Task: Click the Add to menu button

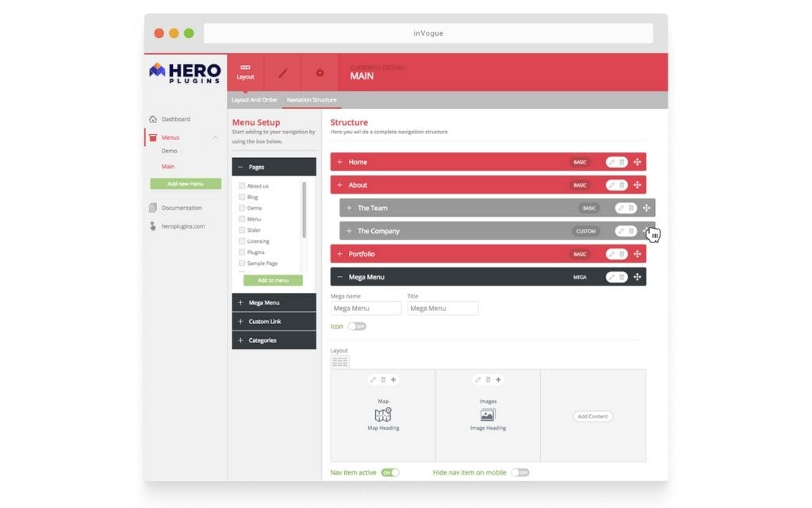Action: pyautogui.click(x=273, y=280)
